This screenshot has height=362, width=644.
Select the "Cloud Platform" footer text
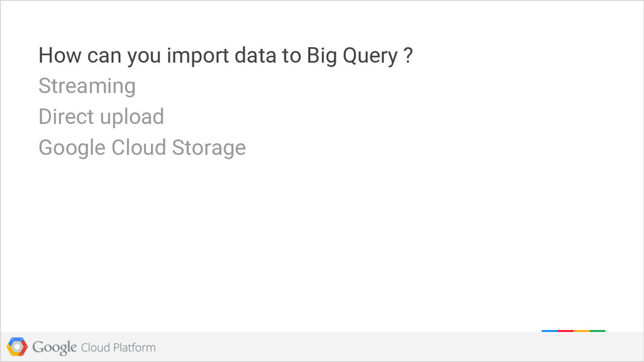[118, 348]
